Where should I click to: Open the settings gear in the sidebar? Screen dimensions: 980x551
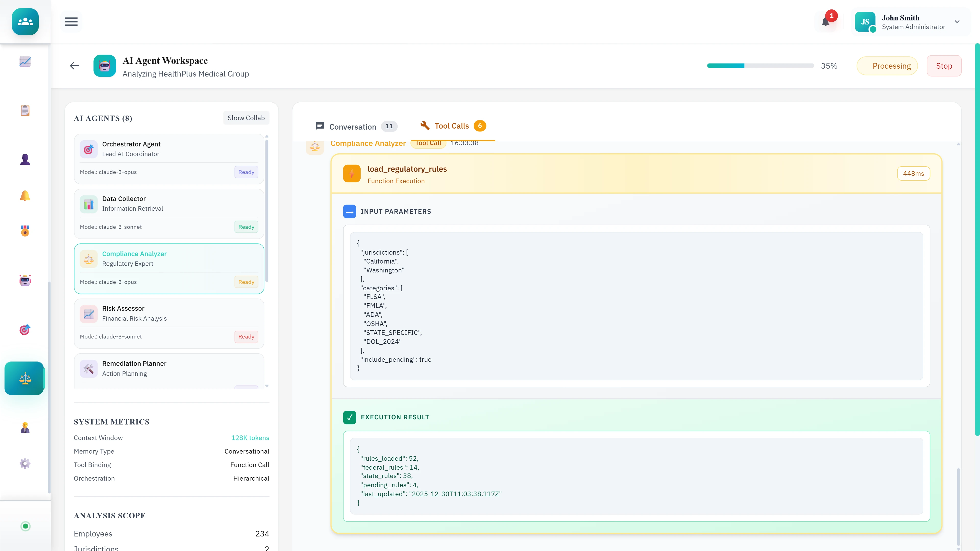(x=25, y=463)
